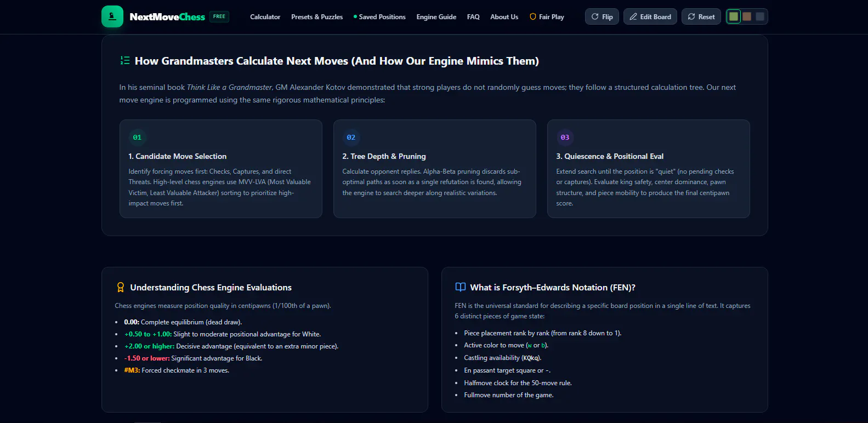Click the 03 step badge
The image size is (868, 423).
click(x=565, y=138)
